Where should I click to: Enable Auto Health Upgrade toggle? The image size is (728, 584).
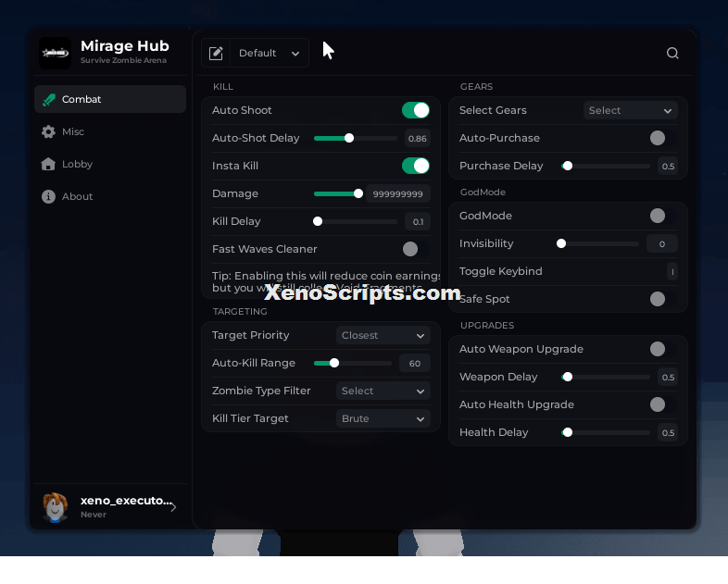tap(663, 404)
